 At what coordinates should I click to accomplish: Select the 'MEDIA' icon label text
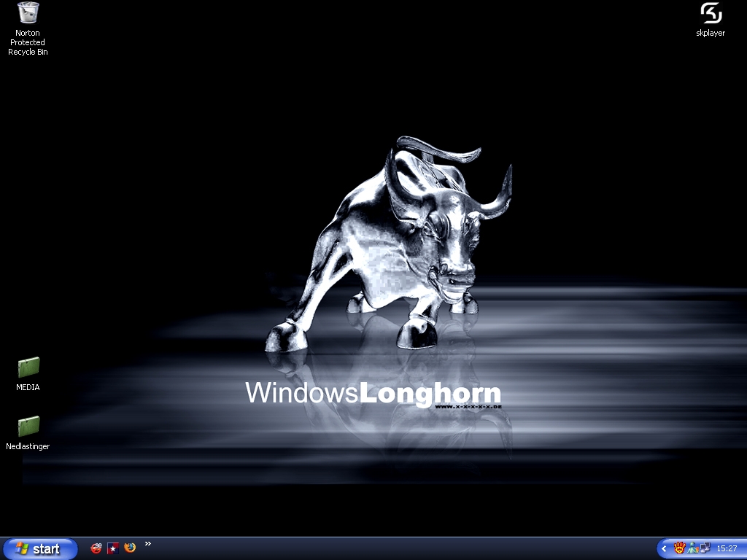coord(28,388)
